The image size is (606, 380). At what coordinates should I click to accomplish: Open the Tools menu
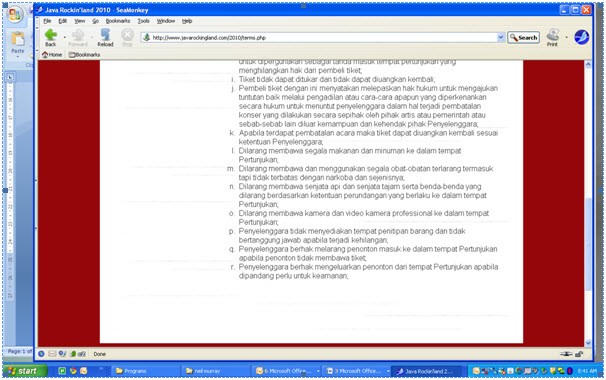[x=143, y=21]
